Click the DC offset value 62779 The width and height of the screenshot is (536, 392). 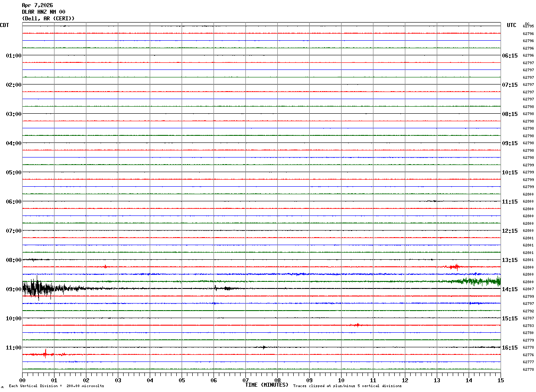tap(528, 340)
